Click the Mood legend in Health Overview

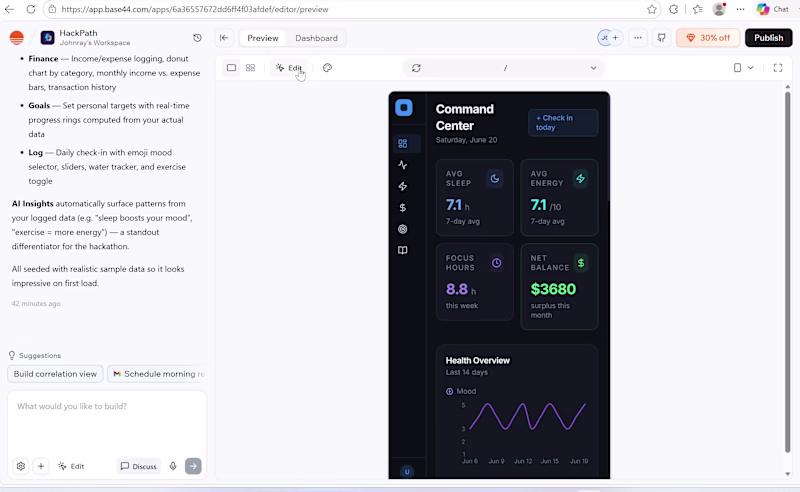click(461, 391)
